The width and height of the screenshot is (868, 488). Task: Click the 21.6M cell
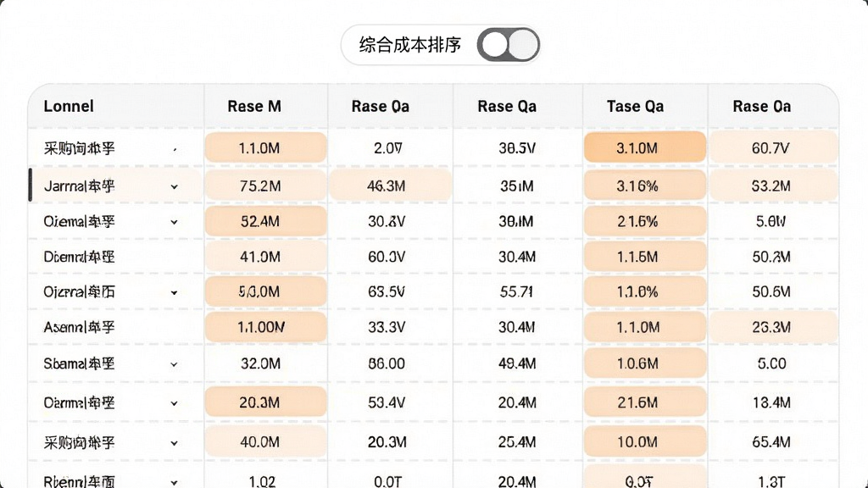point(645,402)
